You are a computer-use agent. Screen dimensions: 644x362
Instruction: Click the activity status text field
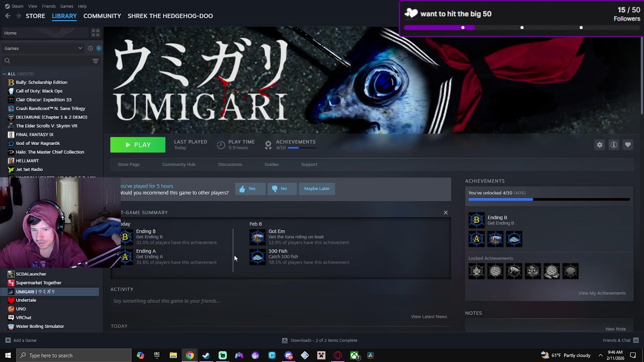[x=281, y=301]
